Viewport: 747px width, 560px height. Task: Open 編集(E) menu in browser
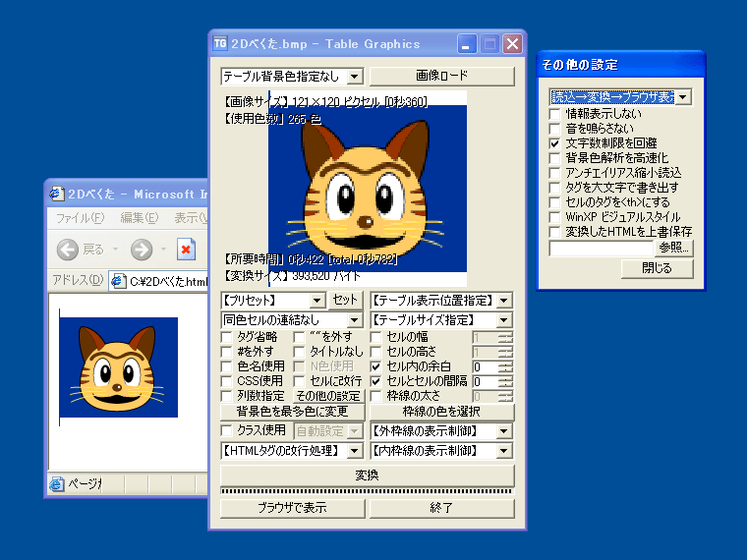tap(140, 218)
